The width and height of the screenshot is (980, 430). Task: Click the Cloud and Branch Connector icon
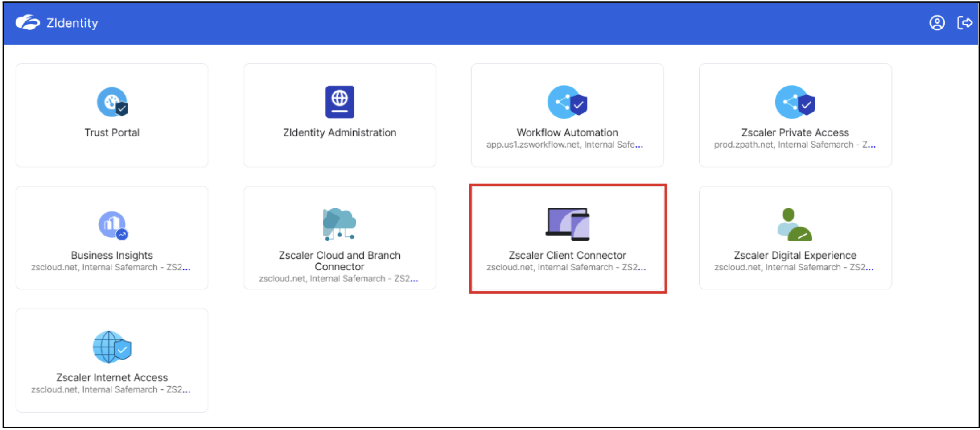click(339, 224)
